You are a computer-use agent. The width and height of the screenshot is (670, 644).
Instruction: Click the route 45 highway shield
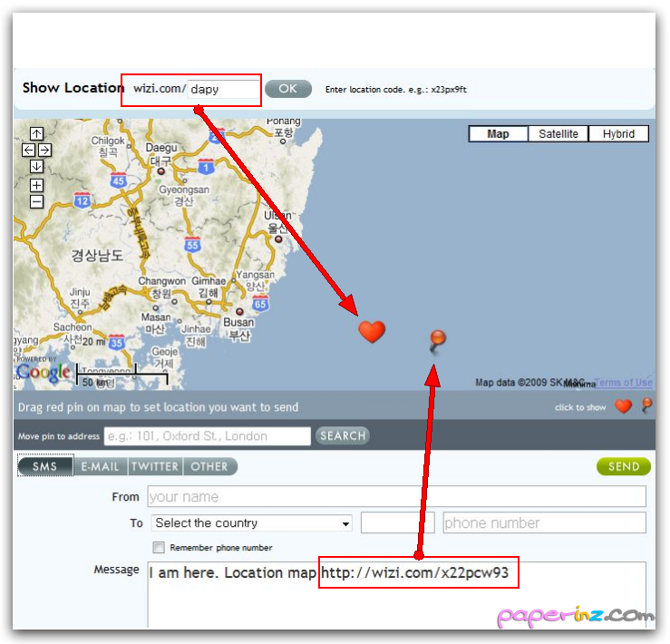pos(119,180)
